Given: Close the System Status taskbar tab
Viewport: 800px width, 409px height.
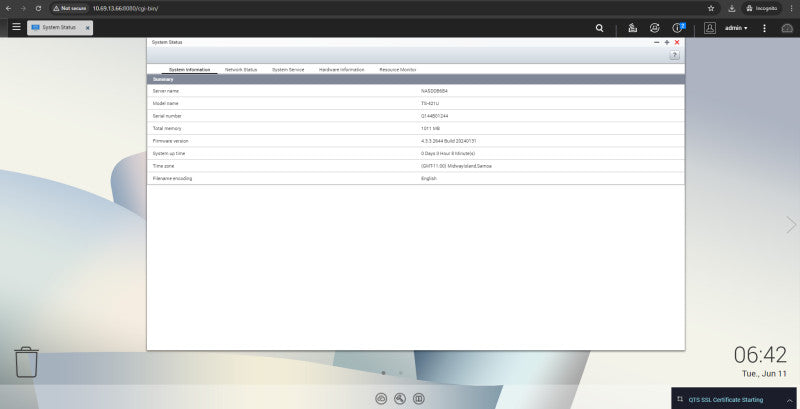Looking at the screenshot, I should pyautogui.click(x=87, y=28).
